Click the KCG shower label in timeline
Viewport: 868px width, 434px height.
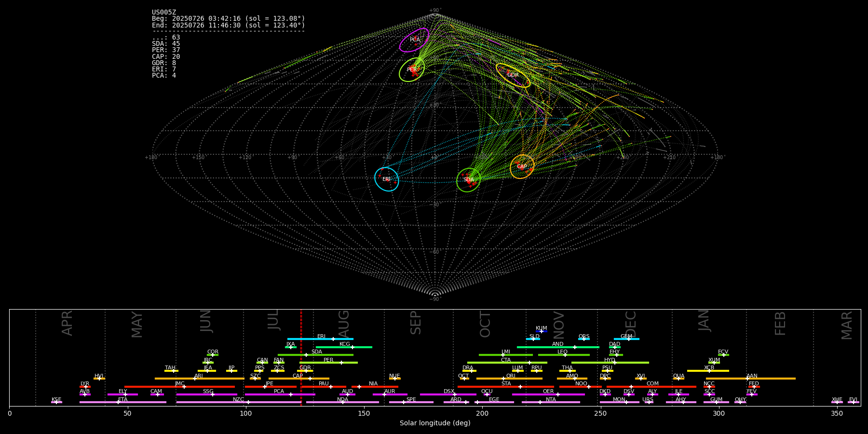pos(345,344)
